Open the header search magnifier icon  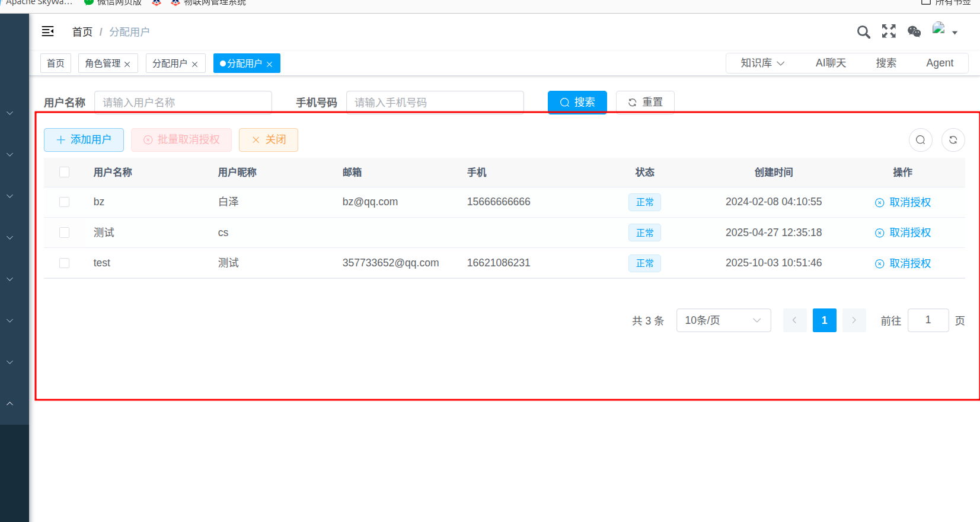863,32
